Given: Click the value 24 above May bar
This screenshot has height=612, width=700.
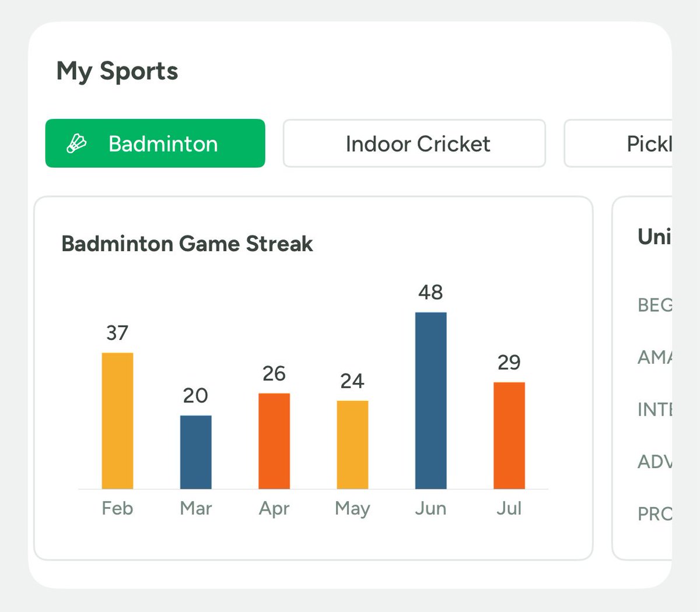Looking at the screenshot, I should tap(352, 381).
